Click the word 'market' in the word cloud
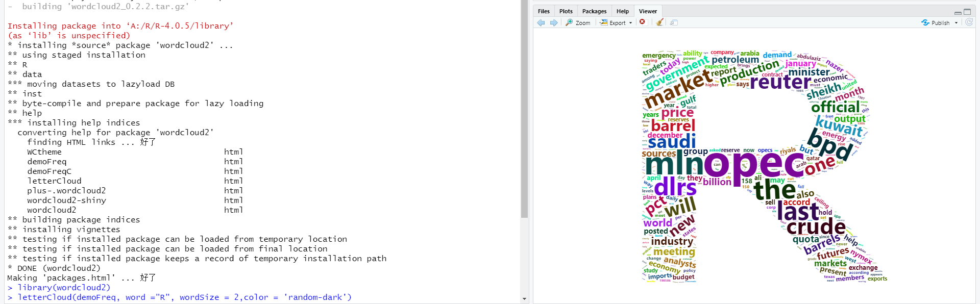980x304 pixels. point(679,89)
